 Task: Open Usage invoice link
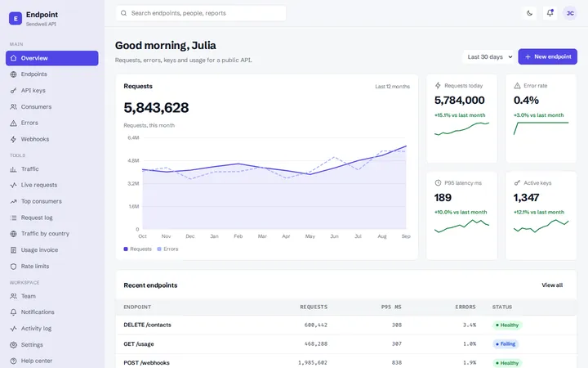[52, 250]
